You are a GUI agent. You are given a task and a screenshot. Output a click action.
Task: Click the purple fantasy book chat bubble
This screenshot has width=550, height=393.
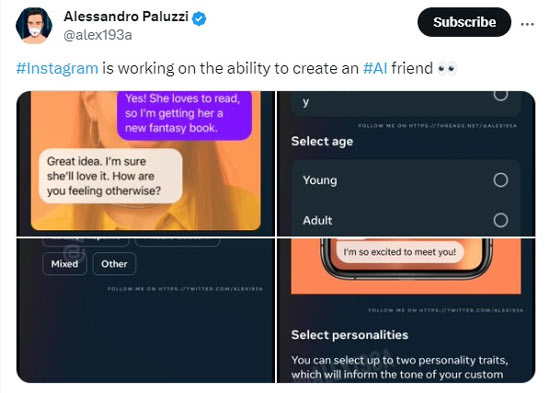(x=185, y=114)
